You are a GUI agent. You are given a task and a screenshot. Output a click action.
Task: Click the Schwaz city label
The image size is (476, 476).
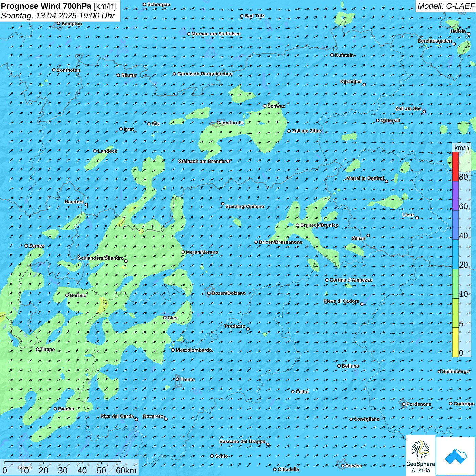pyautogui.click(x=276, y=106)
